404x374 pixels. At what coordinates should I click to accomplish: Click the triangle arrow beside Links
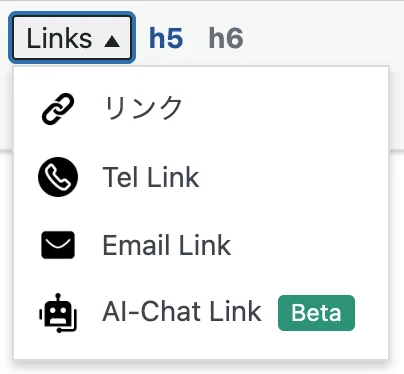112,42
